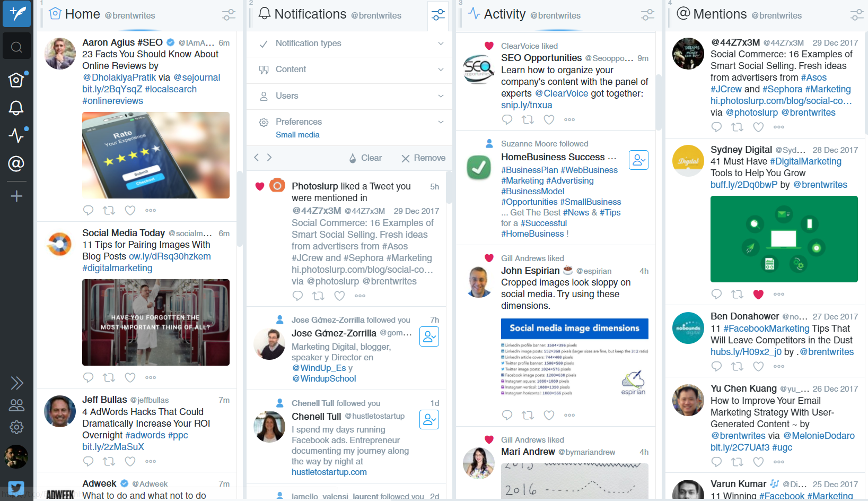
Task: Reply to the Aaron Agius tweet
Action: 88,210
